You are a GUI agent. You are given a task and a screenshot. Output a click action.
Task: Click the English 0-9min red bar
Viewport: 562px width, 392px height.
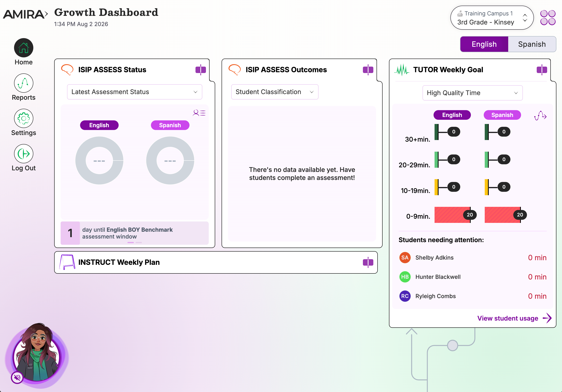pos(452,215)
